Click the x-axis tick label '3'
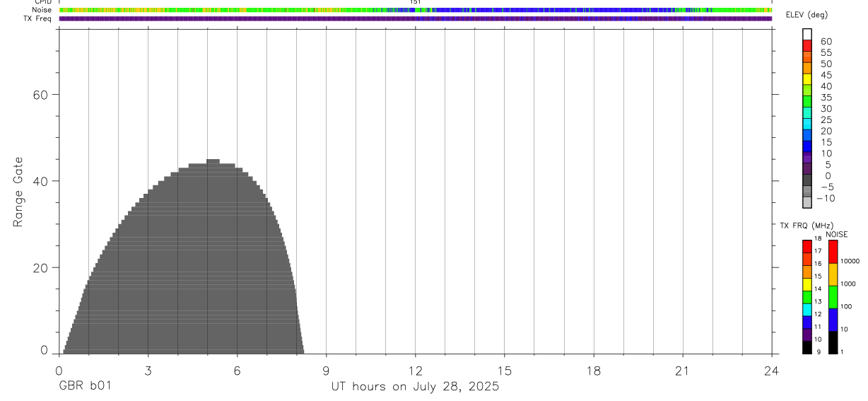The height and width of the screenshot is (401, 868). [148, 371]
